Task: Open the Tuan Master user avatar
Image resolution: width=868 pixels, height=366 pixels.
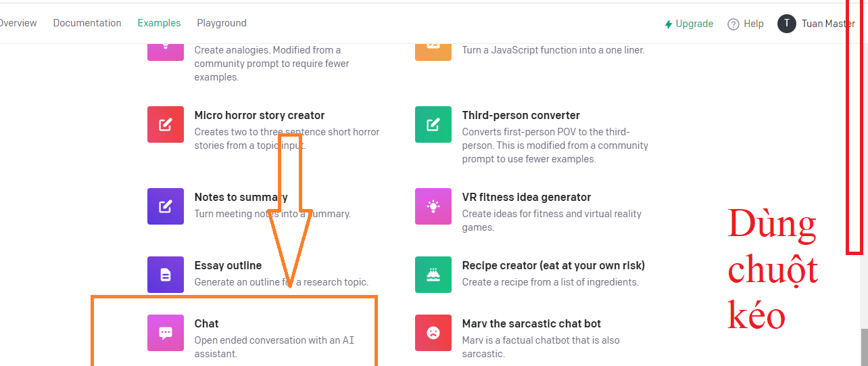Action: pos(787,24)
